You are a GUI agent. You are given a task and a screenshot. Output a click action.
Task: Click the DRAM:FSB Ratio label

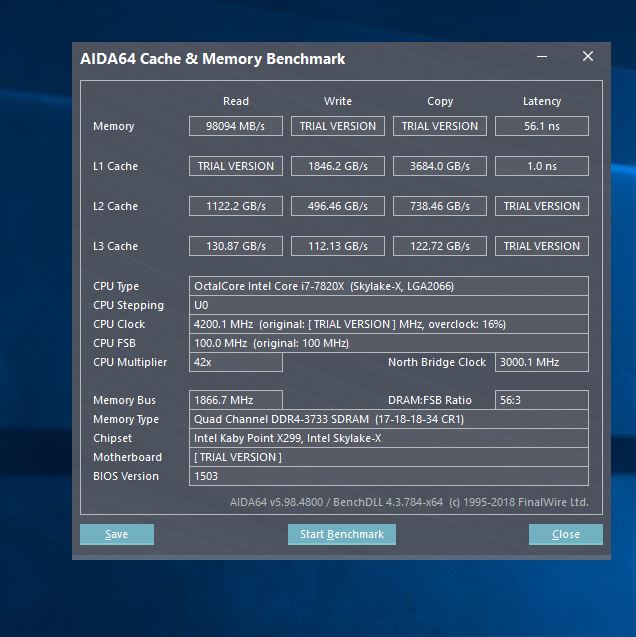(430, 400)
